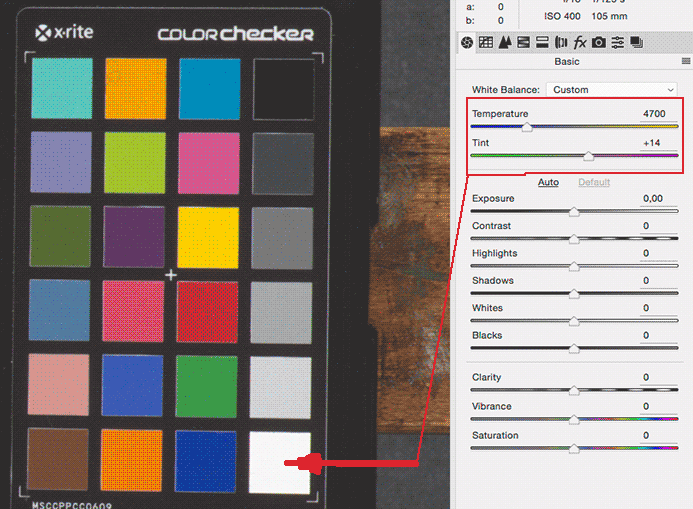Click the light pink skin-tone patch

coord(59,385)
